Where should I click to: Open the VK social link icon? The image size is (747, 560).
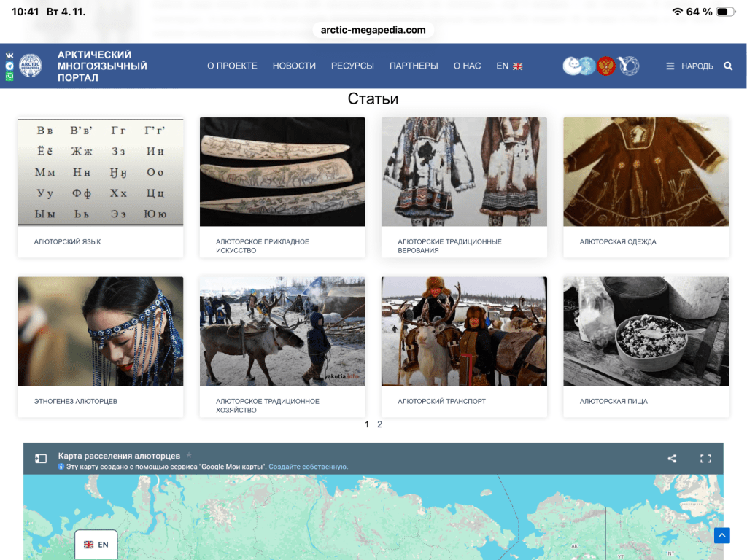9,55
